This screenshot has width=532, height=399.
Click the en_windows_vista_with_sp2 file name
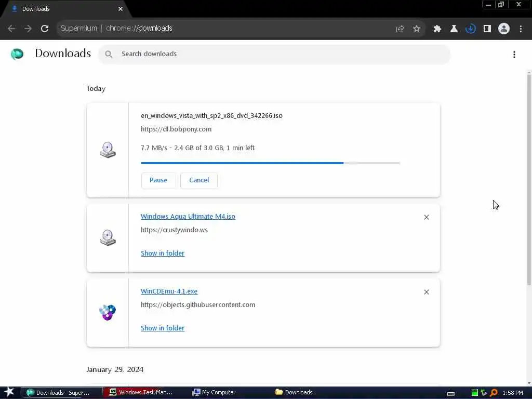(212, 116)
